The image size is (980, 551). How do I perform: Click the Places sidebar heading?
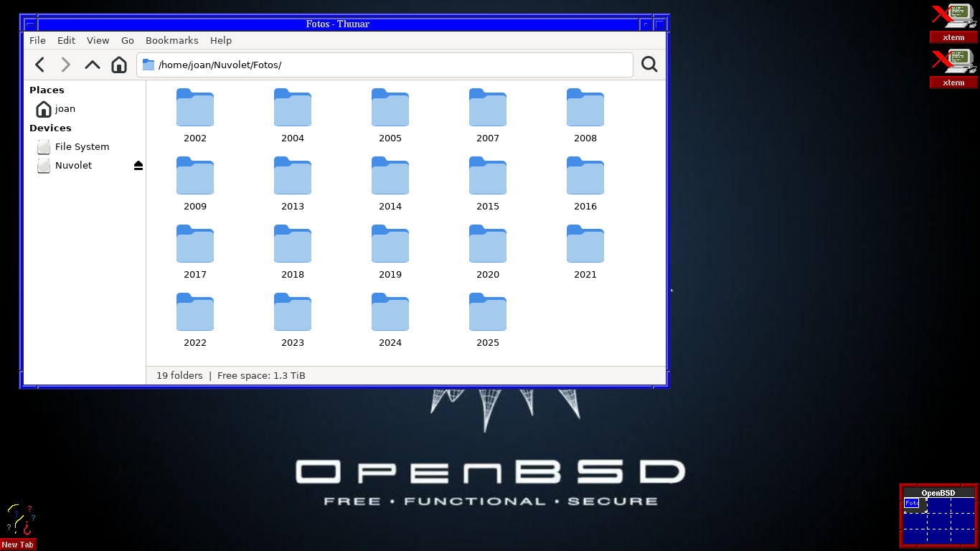pos(47,90)
